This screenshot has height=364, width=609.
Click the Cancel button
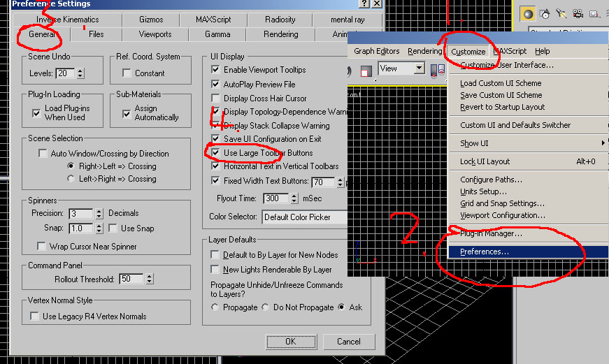click(x=349, y=342)
